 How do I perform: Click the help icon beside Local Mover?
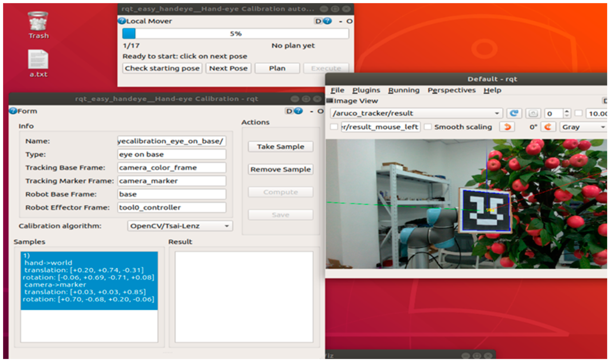[122, 21]
